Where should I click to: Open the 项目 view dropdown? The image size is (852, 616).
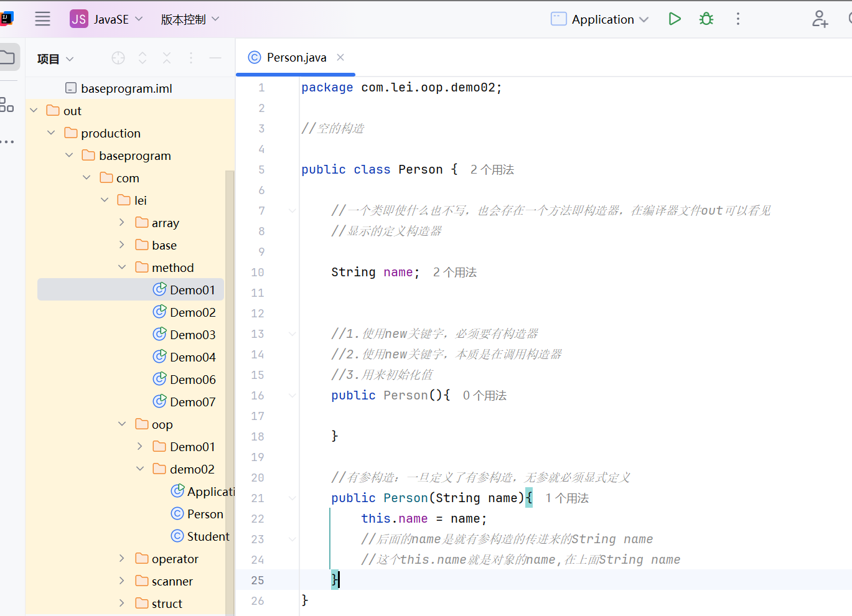pyautogui.click(x=55, y=59)
